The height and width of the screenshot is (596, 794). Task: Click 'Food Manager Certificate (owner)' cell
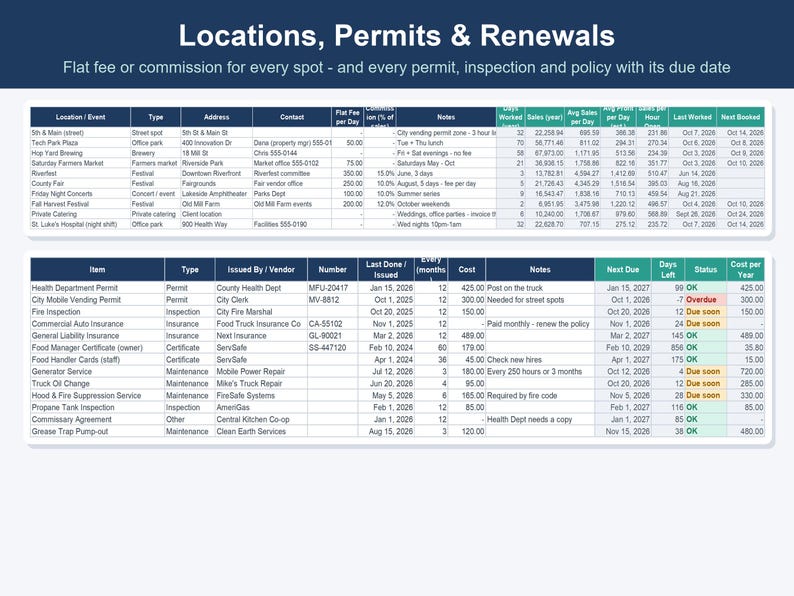(97, 348)
